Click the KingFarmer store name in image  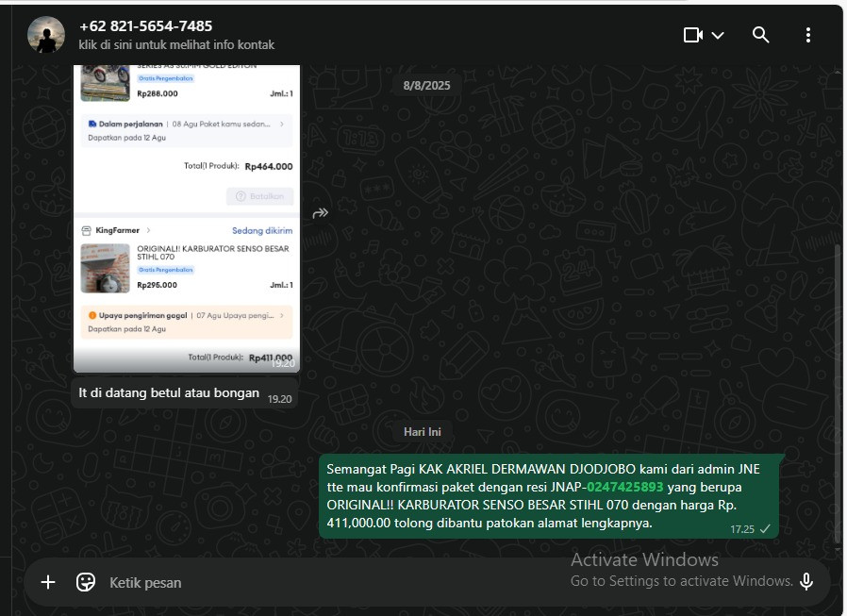(x=117, y=230)
